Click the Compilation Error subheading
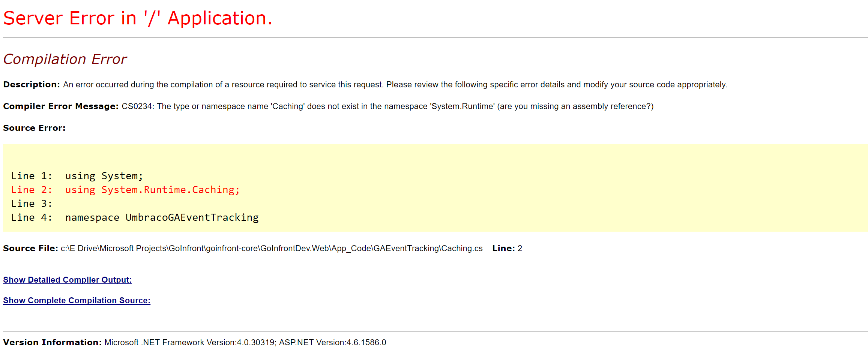 (x=65, y=59)
